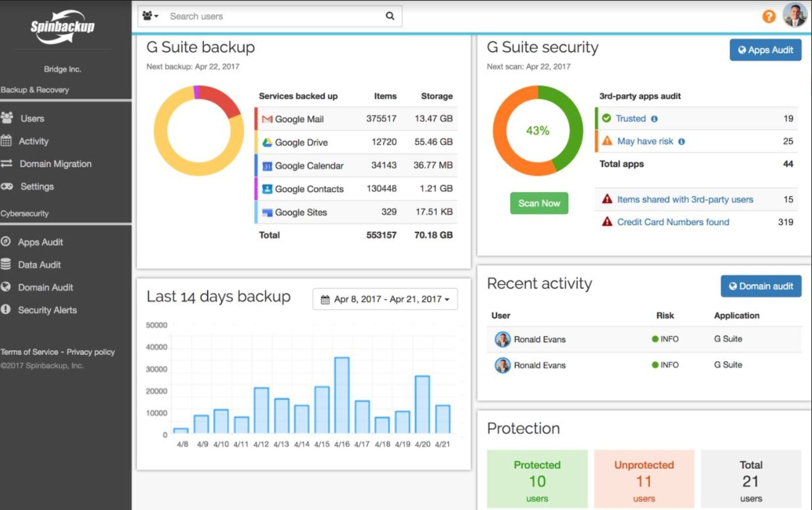The height and width of the screenshot is (510, 812).
Task: Open Privacy policy link
Action: (91, 352)
